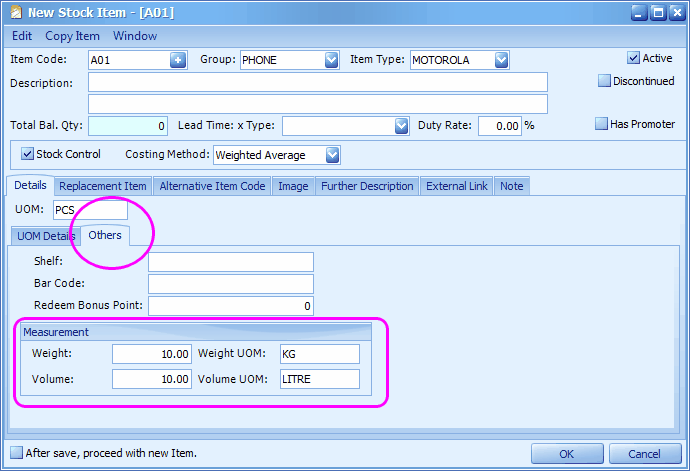
Task: Open the Edit menu
Action: point(22,35)
